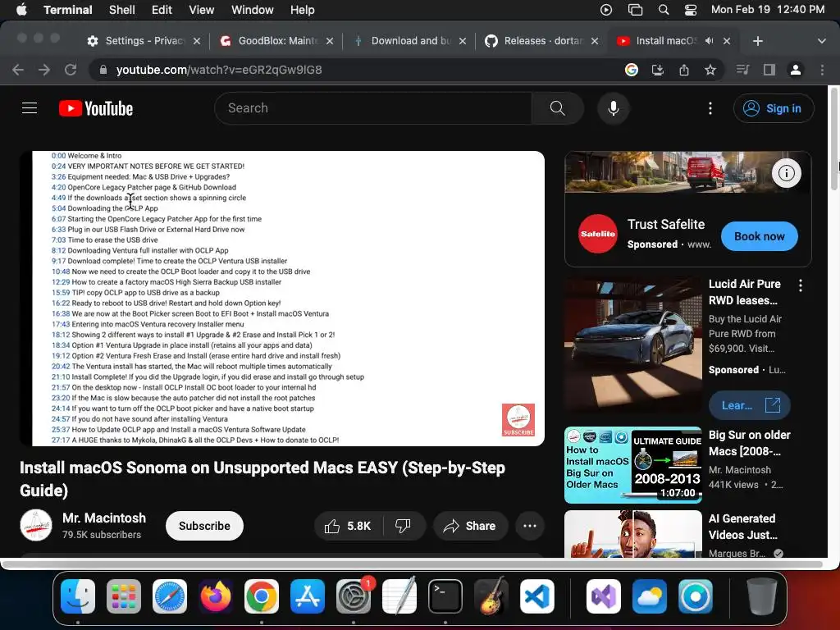This screenshot has height=630, width=840.
Task: Click horizontal scrollbar at window bottom
Action: (x=413, y=564)
